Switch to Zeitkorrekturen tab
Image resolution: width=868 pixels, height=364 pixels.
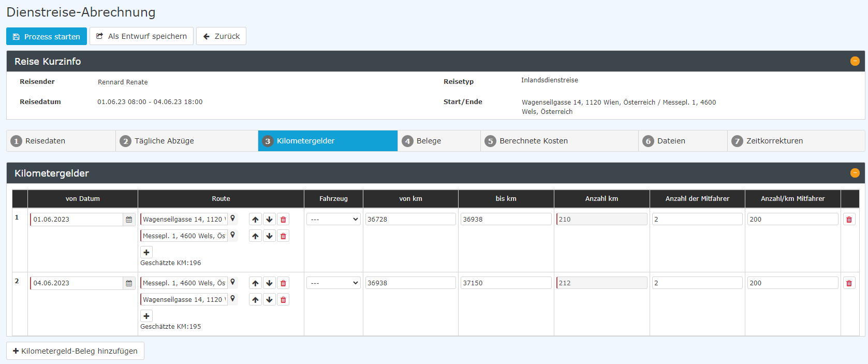click(796, 141)
